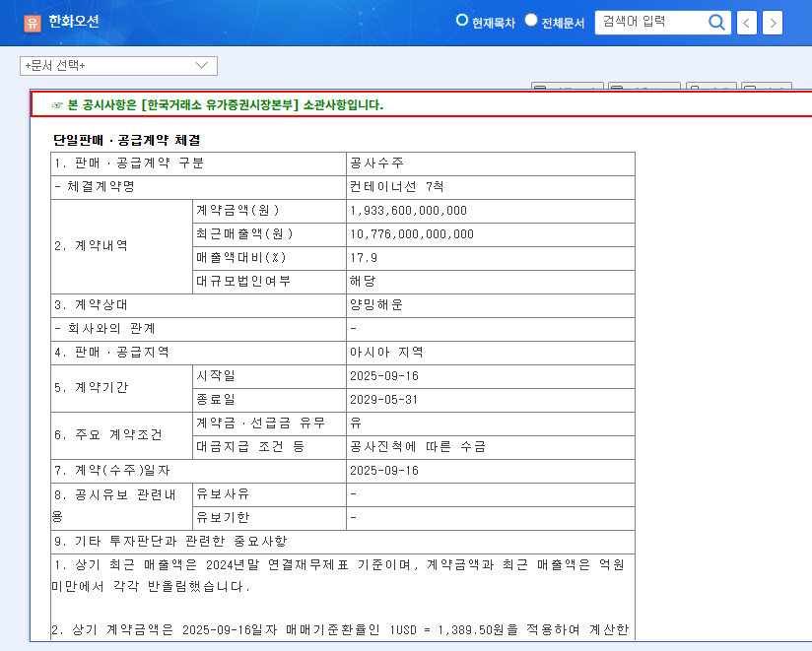812x651 pixels.
Task: Click the - 회사와의 관계 label
Action: point(104,329)
